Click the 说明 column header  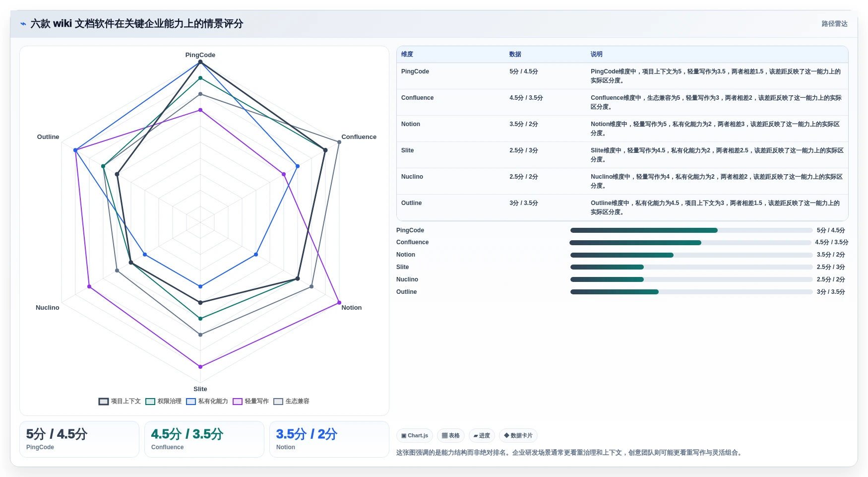(x=597, y=54)
